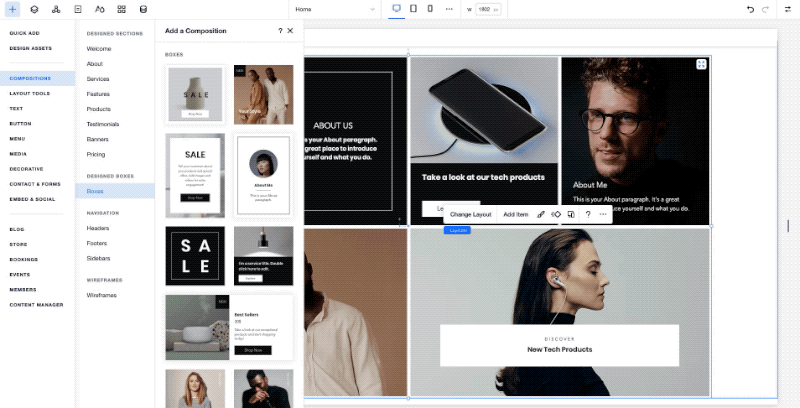Select Blog in left menu

point(17,230)
